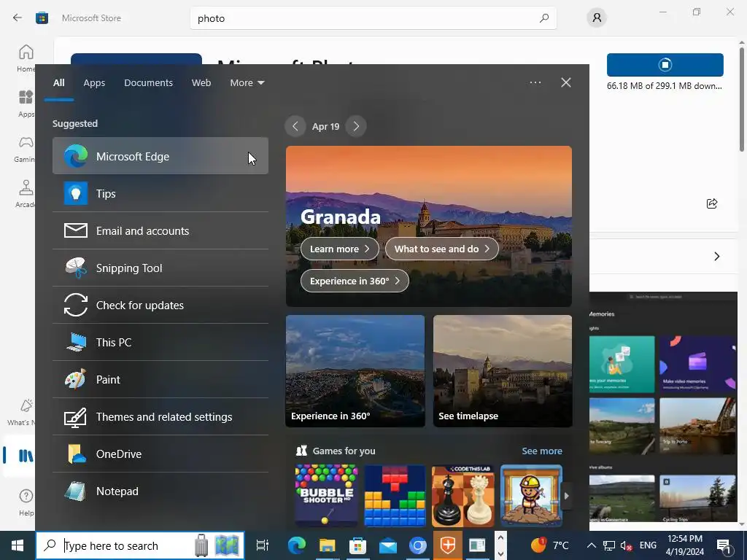Open Microsoft Edge from suggested list

coord(160,156)
